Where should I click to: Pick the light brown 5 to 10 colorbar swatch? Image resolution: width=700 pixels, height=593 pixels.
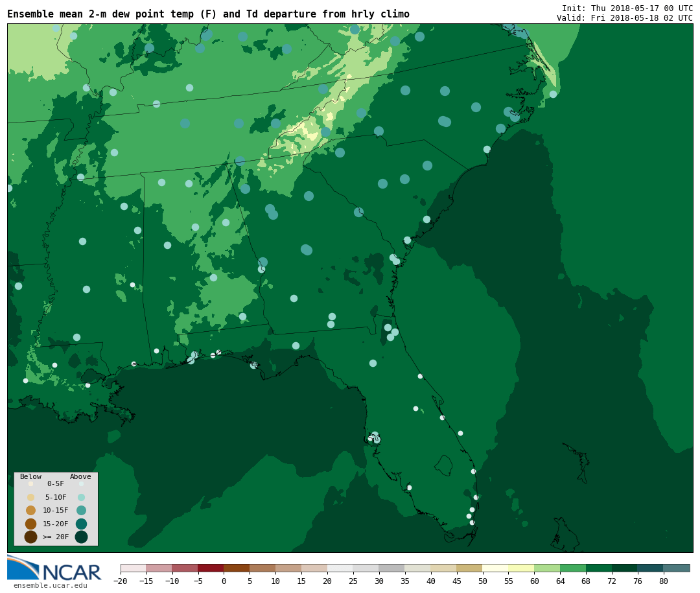(x=263, y=568)
